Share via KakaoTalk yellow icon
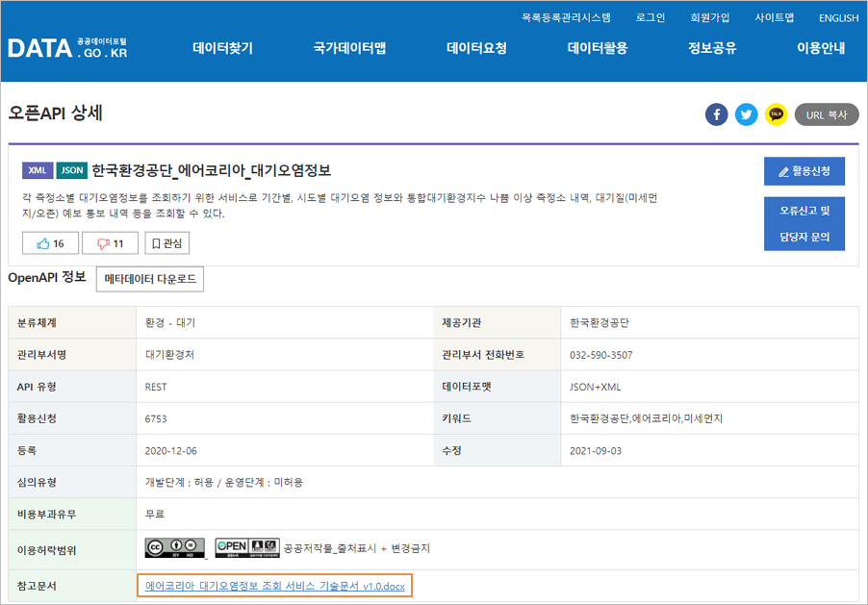 (x=777, y=114)
